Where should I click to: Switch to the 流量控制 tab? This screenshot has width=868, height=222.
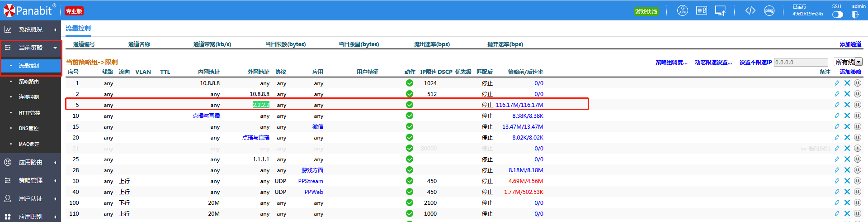78,28
